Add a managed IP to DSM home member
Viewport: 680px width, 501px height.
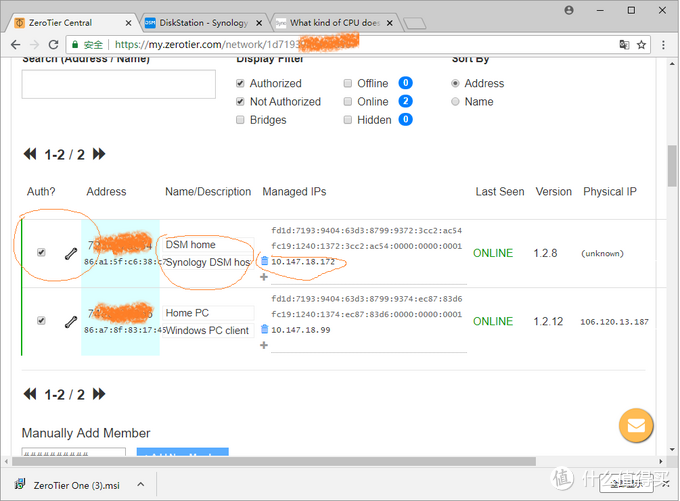click(x=264, y=277)
